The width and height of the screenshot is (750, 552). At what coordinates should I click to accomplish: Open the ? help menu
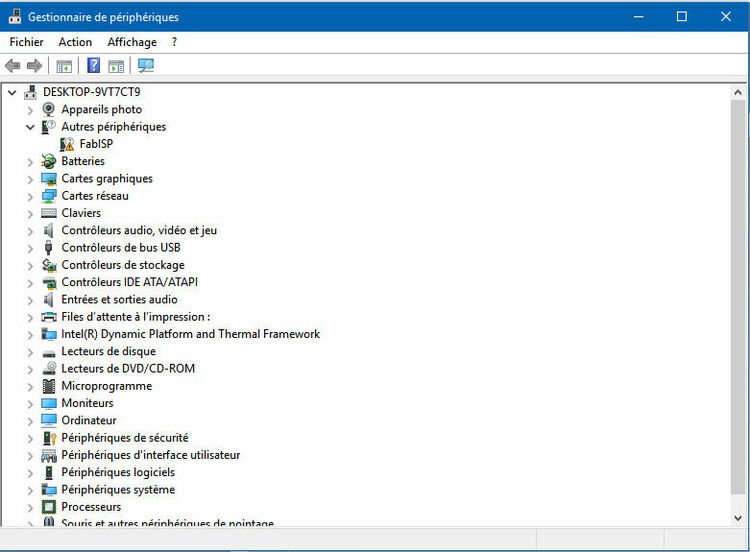point(175,42)
